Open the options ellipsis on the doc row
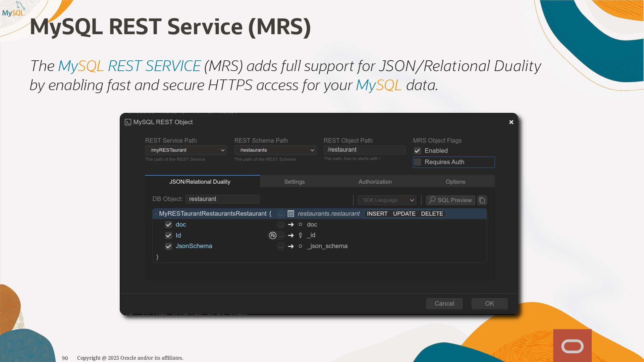 click(x=281, y=225)
